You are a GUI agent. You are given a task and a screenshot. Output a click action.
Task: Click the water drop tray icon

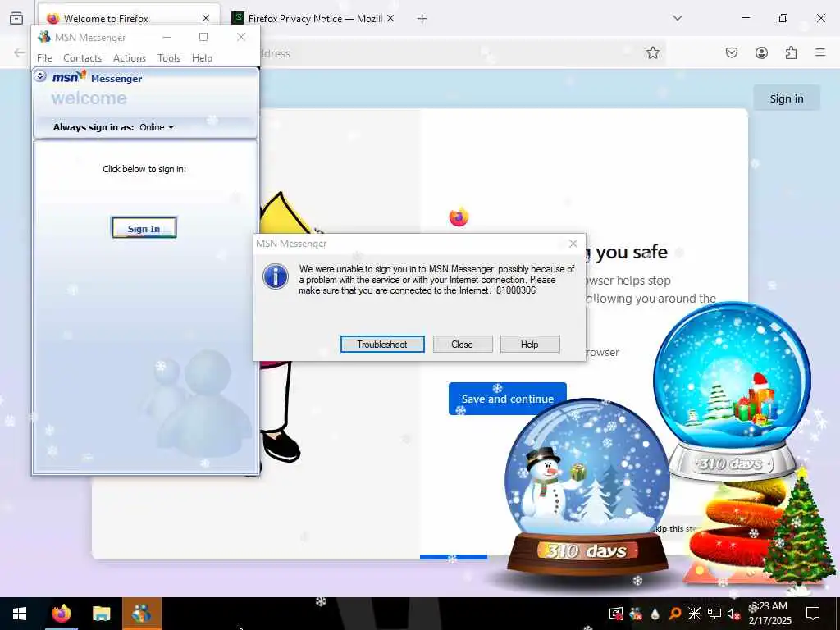click(655, 614)
